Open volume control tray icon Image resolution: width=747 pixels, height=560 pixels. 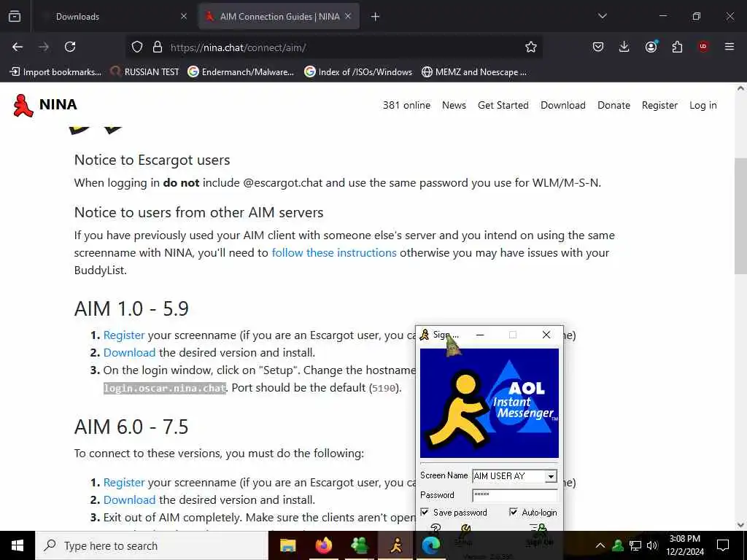[x=652, y=545]
